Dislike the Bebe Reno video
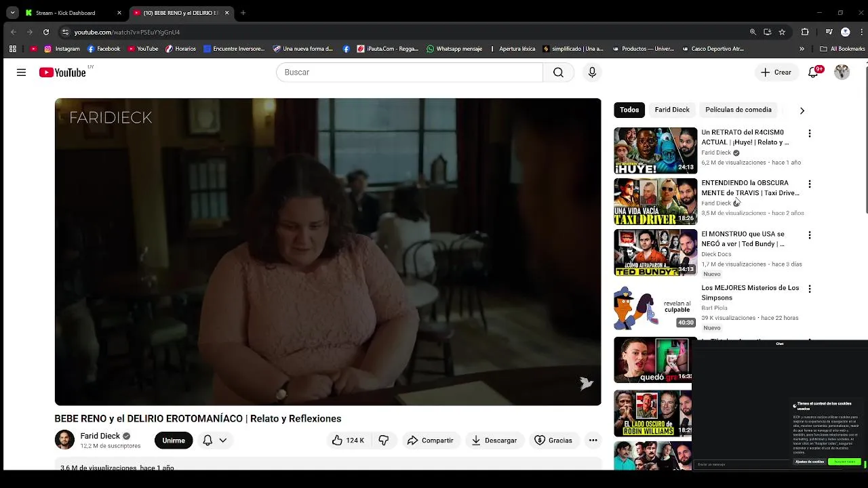This screenshot has width=868, height=488. click(x=384, y=441)
